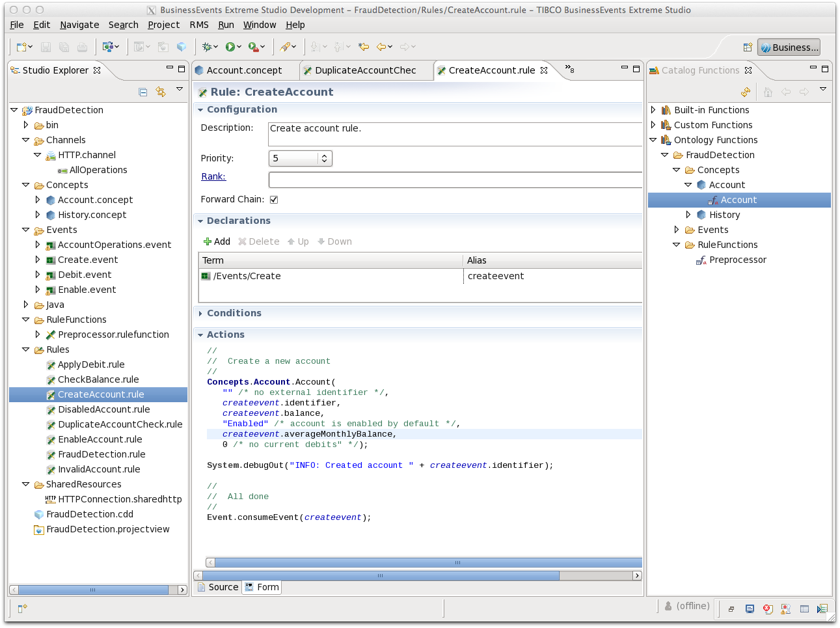Expand Custom Functions in catalog
The width and height of the screenshot is (840, 628).
point(654,125)
